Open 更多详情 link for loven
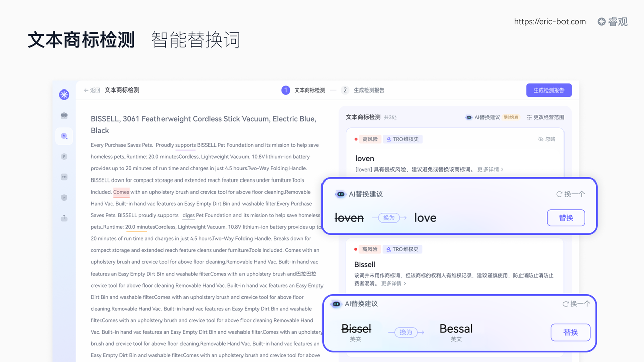Image resolution: width=644 pixels, height=362 pixels. (491, 169)
